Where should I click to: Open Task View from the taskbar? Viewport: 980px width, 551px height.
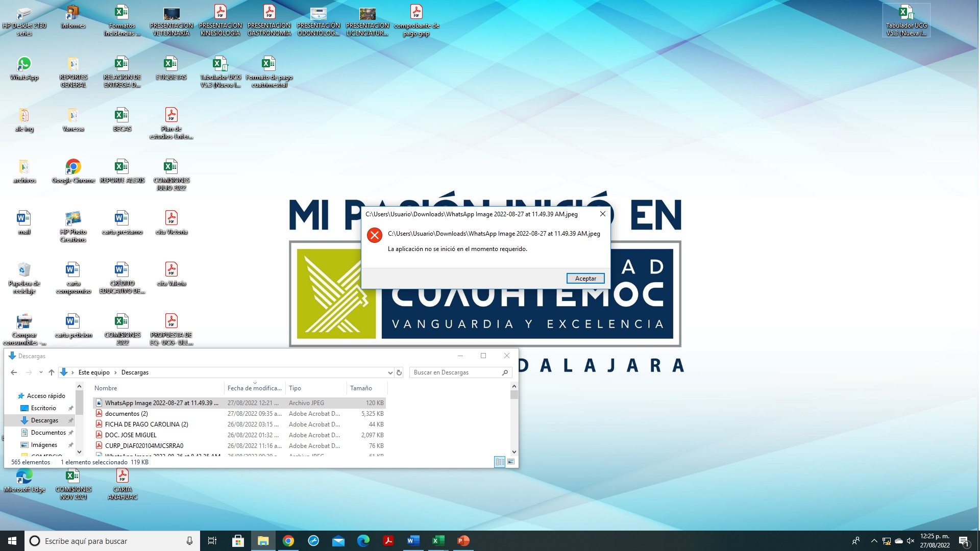point(212,541)
